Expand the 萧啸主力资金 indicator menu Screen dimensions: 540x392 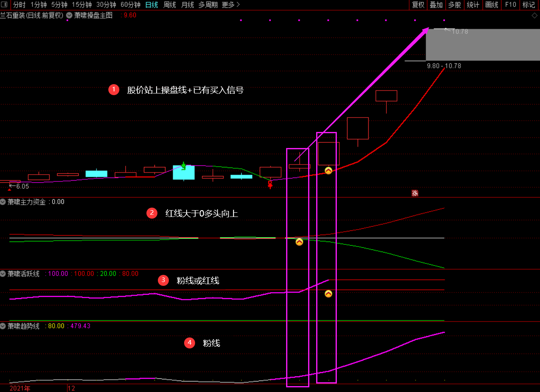point(3,202)
